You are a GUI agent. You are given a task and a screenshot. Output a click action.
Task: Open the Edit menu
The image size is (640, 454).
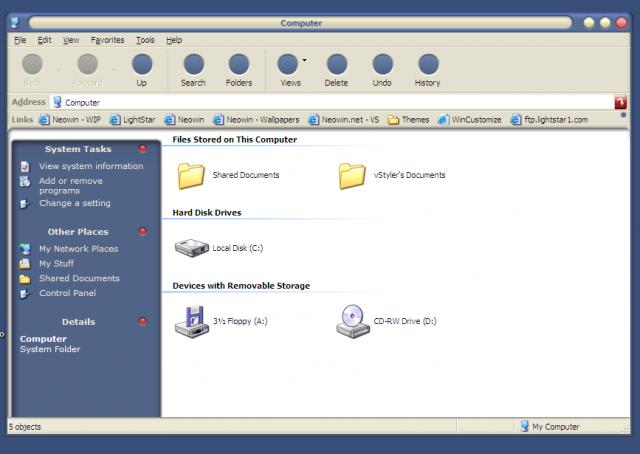(x=44, y=40)
